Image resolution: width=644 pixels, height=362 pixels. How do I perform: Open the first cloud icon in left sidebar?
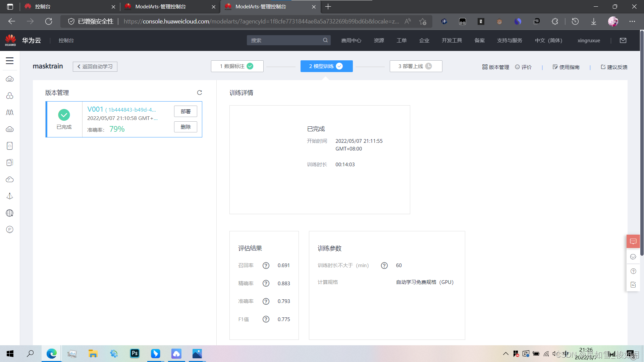point(10,79)
